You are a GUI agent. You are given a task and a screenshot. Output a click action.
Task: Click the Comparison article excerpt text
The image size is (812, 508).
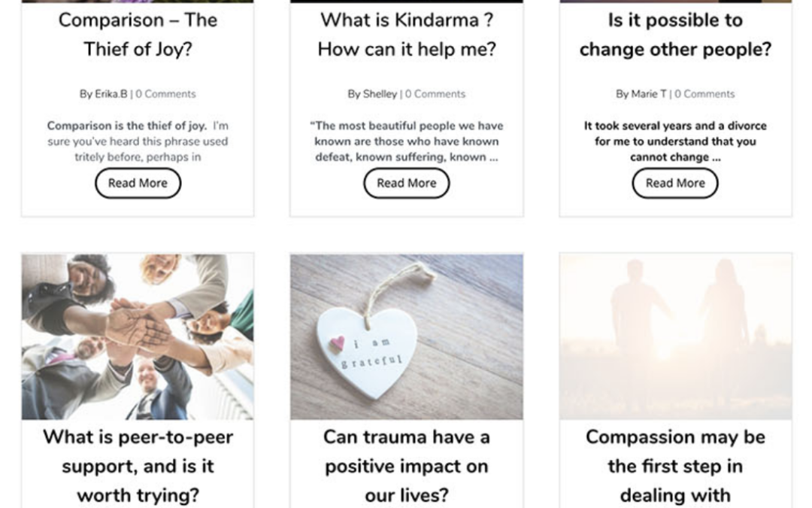(x=138, y=141)
